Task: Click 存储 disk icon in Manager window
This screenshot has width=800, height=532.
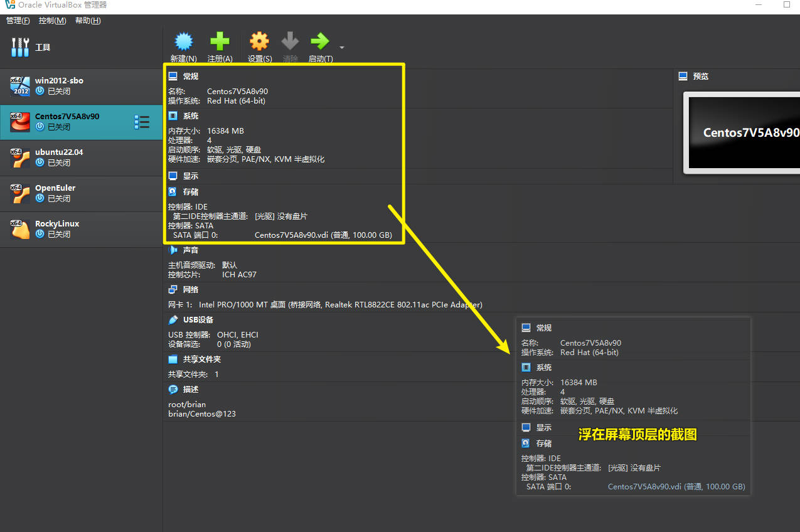Action: coord(173,192)
